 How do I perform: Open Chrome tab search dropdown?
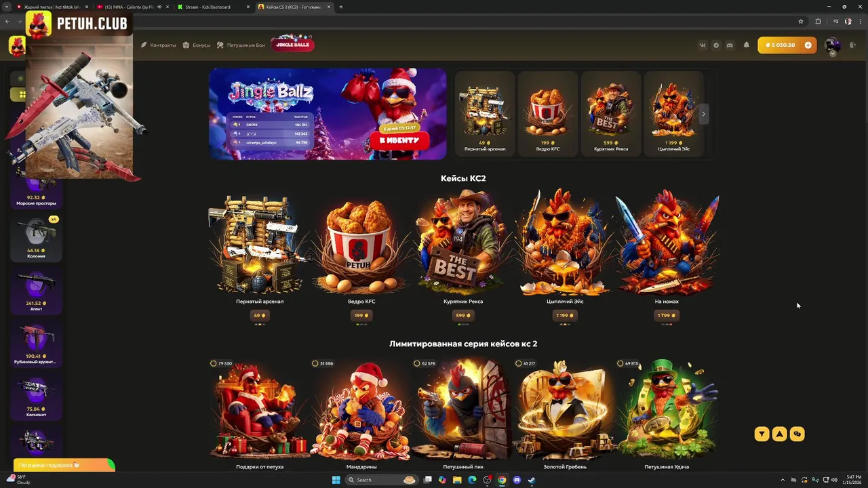(8, 7)
